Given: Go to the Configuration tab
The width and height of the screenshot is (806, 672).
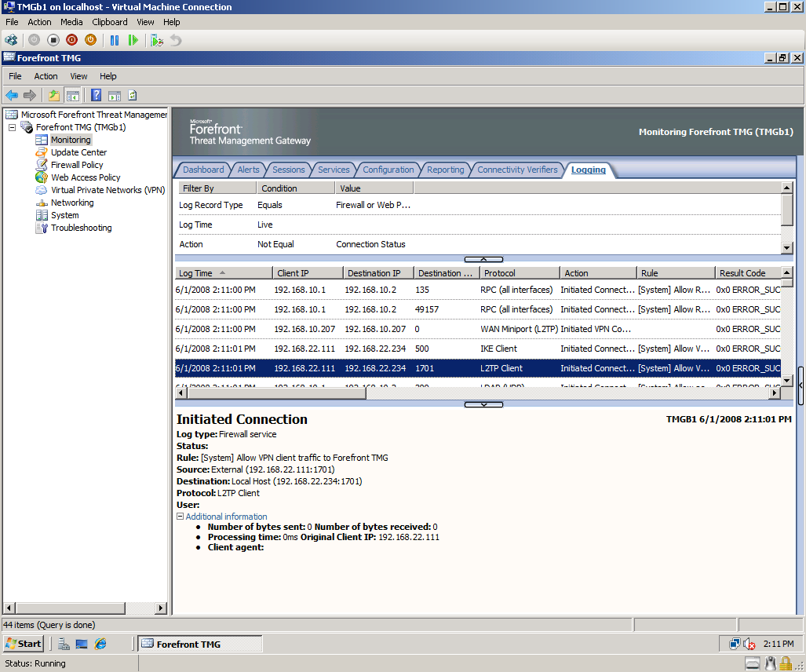Looking at the screenshot, I should pyautogui.click(x=388, y=170).
